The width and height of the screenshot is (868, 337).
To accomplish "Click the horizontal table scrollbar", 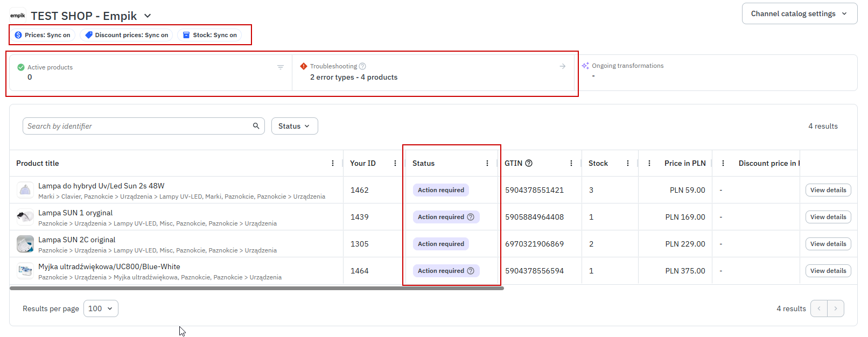I will pyautogui.click(x=256, y=289).
